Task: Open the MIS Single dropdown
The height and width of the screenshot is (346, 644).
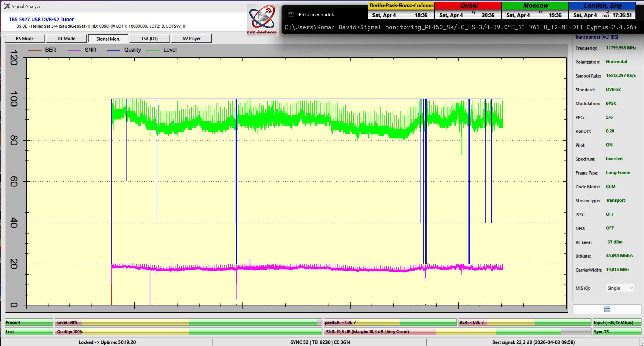Action: click(x=620, y=288)
